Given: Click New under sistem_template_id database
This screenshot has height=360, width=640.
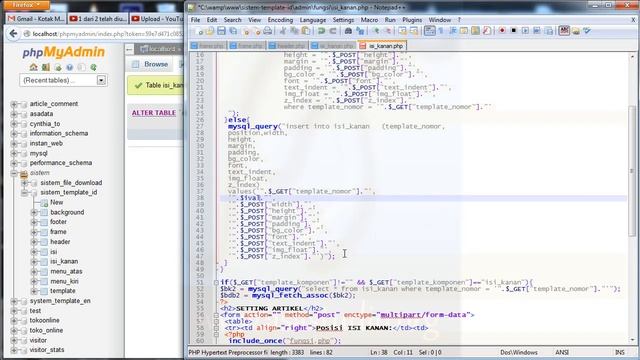Looking at the screenshot, I should click(x=56, y=202).
